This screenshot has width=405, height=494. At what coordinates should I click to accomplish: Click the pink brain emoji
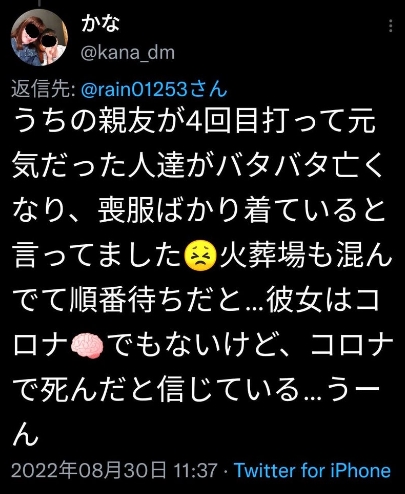(87, 345)
